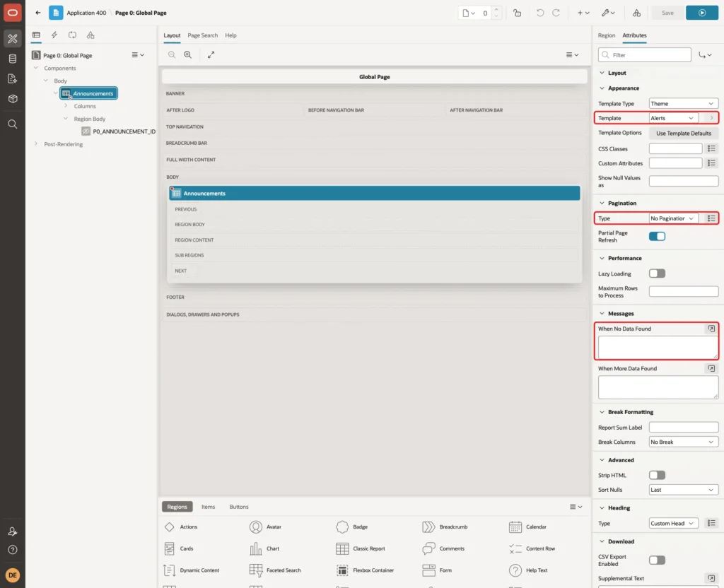The image size is (724, 588).
Task: Open the Create plus menu
Action: click(x=583, y=13)
